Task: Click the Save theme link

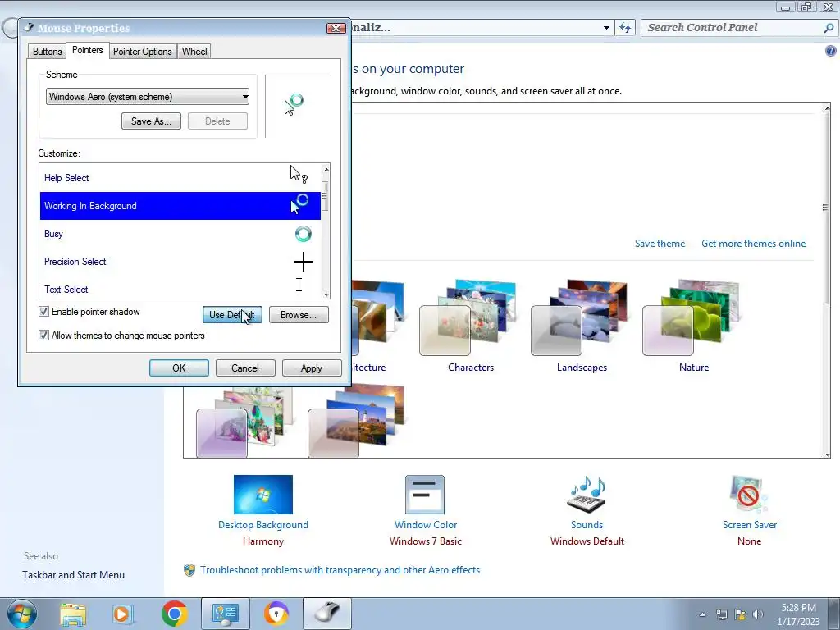Action: tap(660, 244)
